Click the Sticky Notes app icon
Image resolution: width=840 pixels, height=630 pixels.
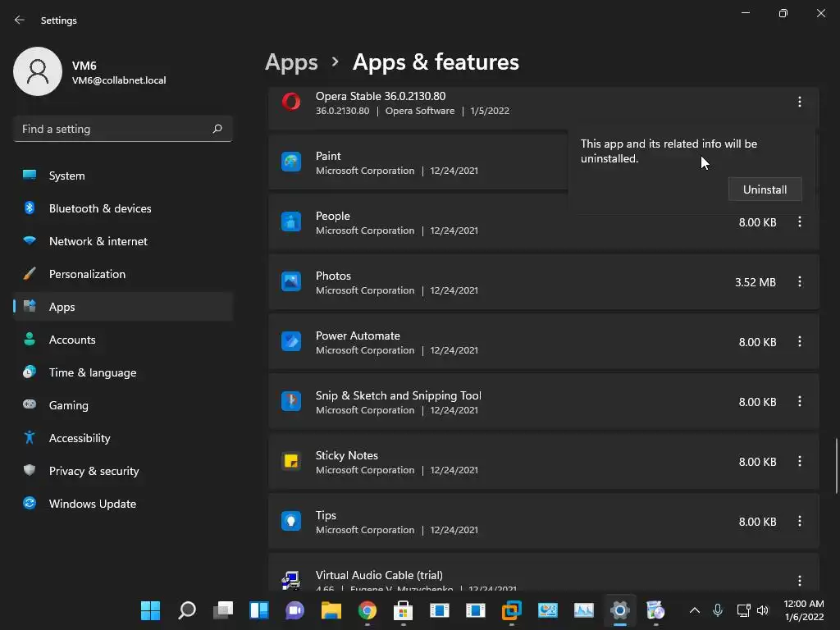pos(291,461)
